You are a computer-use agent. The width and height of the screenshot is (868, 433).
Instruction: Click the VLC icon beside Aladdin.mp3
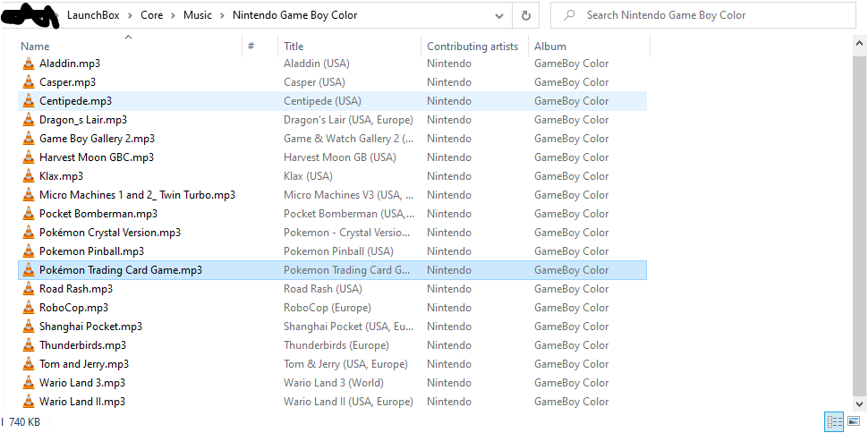pyautogui.click(x=29, y=64)
